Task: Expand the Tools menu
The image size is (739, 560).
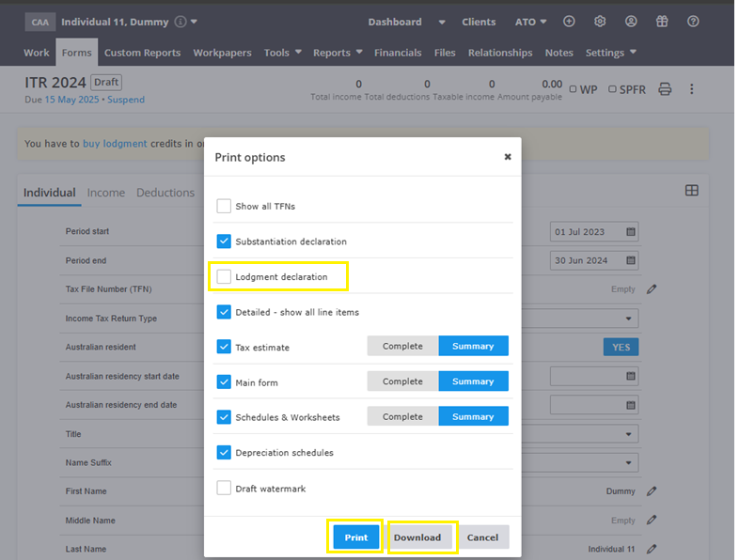Action: pos(283,53)
